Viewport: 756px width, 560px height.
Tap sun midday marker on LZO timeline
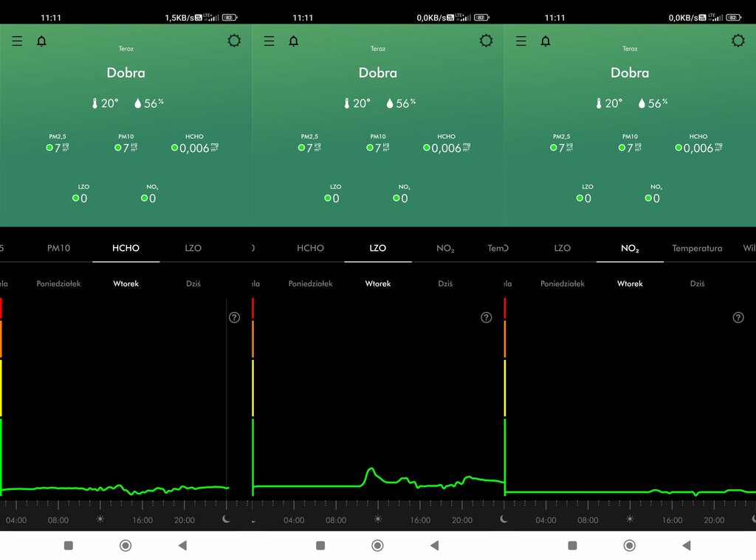pyautogui.click(x=378, y=519)
